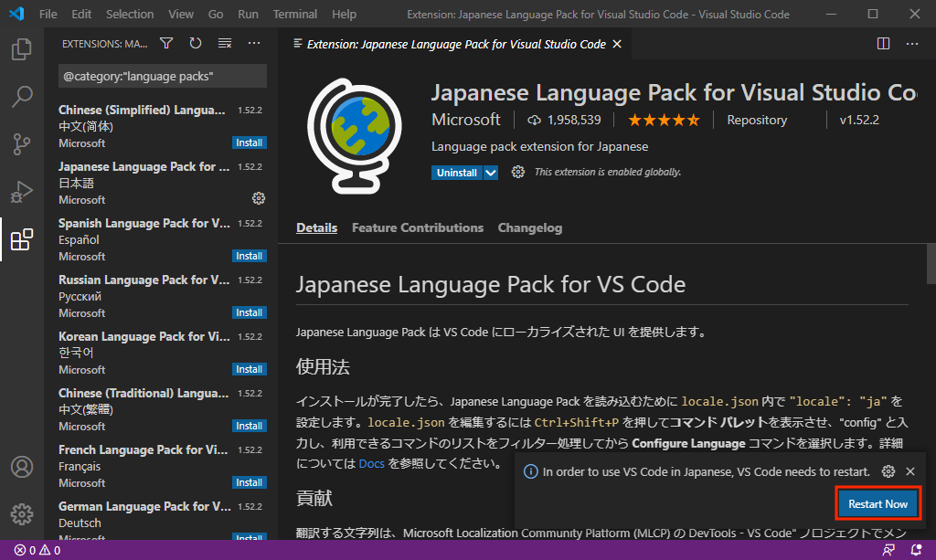This screenshot has height=560, width=936.
Task: Open the Selection menu
Action: 130,15
